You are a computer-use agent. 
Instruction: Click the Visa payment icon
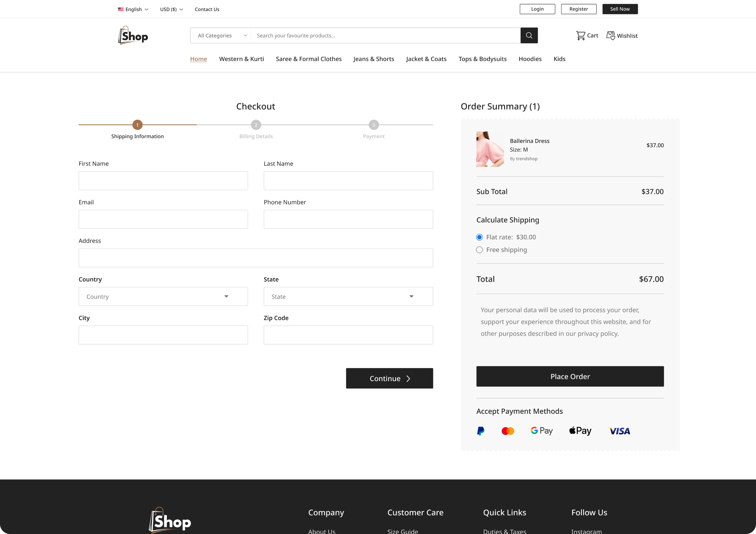[x=619, y=431]
